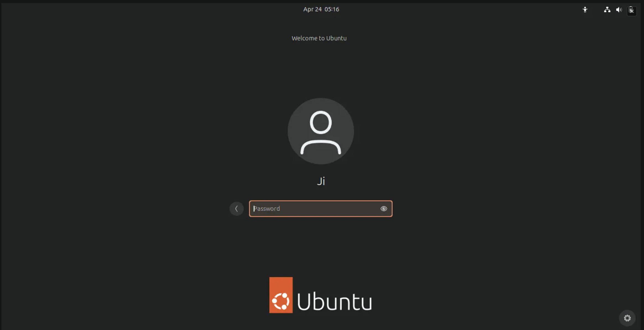Click the Apr 24 date in top bar
Screen dimensions: 644x330
coord(312,9)
